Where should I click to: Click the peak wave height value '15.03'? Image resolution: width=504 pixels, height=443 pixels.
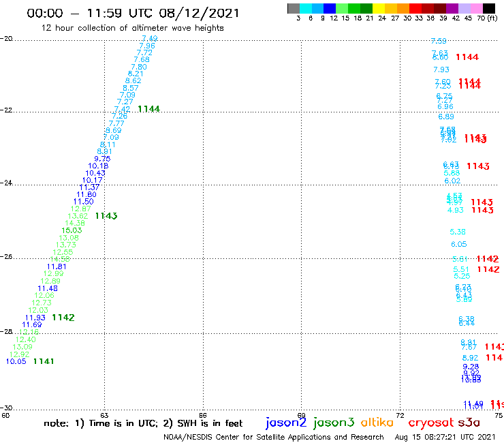click(x=72, y=230)
